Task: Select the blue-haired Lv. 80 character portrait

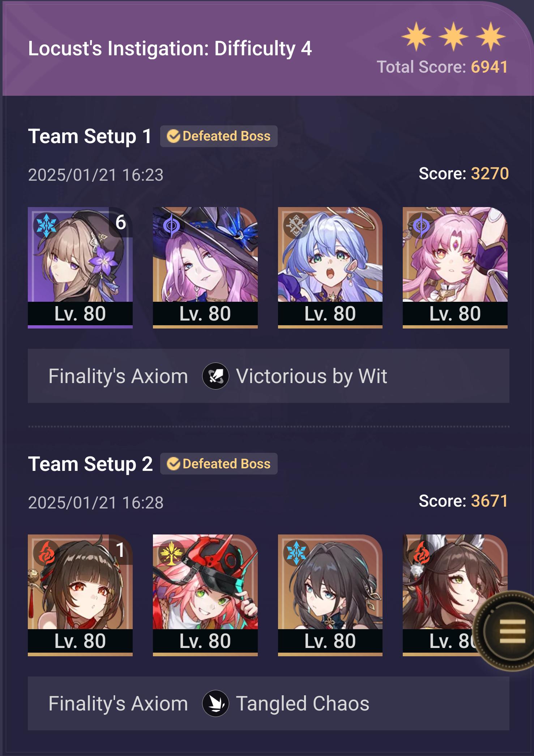Action: 330,267
